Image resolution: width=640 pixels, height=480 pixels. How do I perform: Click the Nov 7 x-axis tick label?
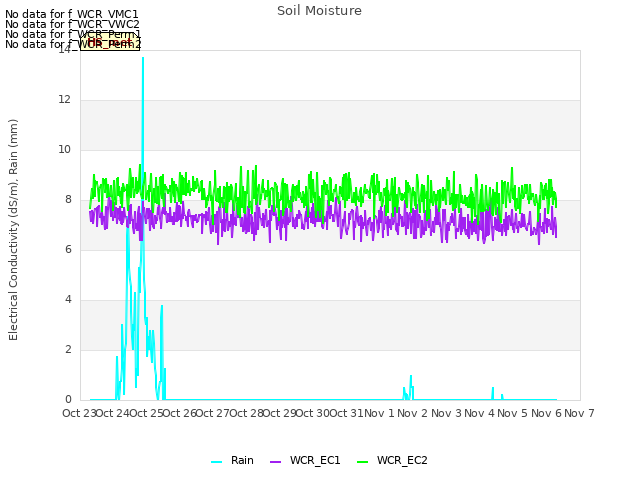(x=579, y=413)
